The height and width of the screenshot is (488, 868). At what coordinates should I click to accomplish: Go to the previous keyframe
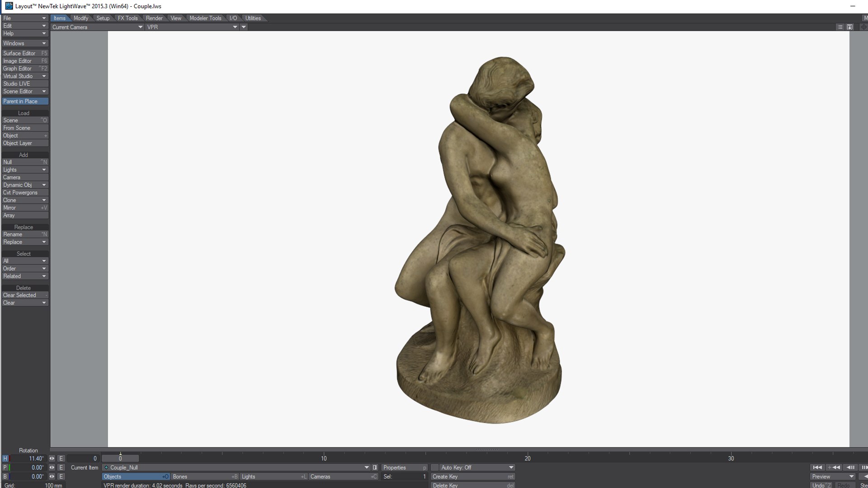tap(834, 467)
